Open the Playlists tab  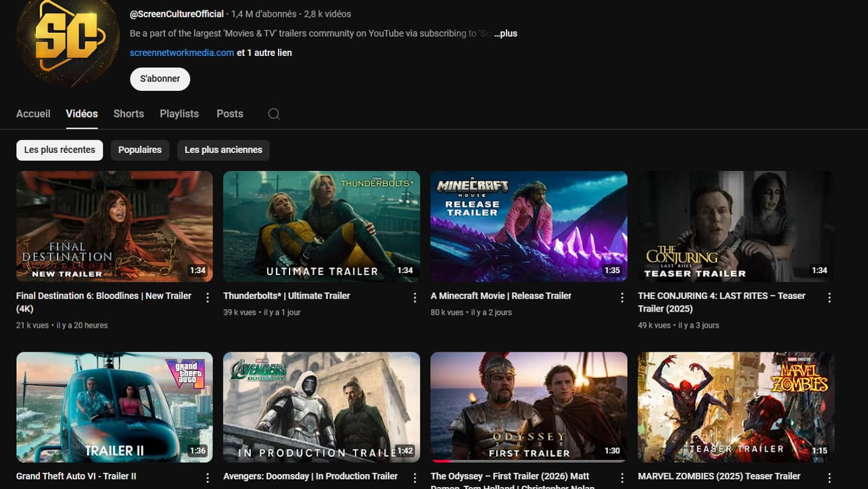click(179, 114)
